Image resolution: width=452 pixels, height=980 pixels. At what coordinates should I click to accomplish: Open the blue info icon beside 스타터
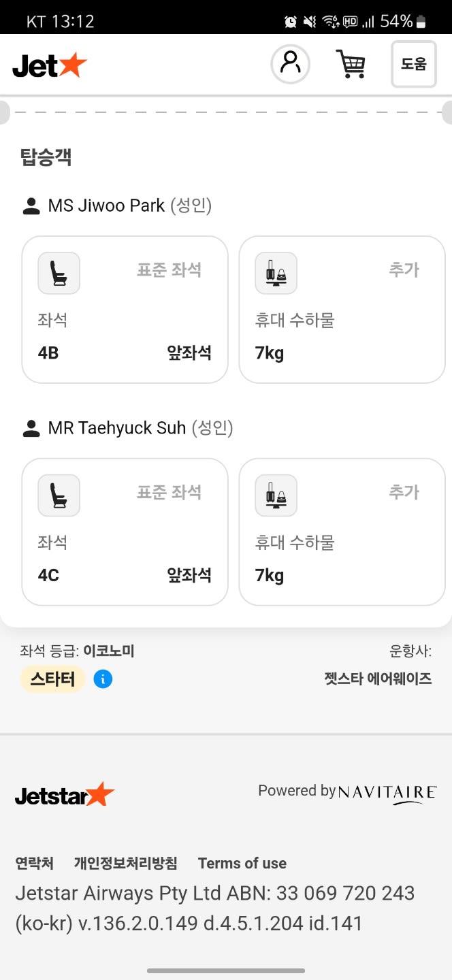[103, 679]
